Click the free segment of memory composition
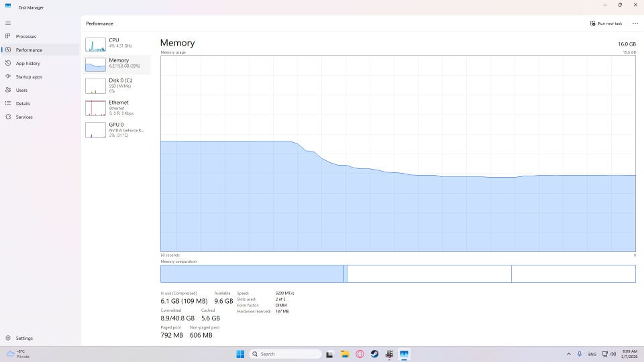 pos(574,274)
